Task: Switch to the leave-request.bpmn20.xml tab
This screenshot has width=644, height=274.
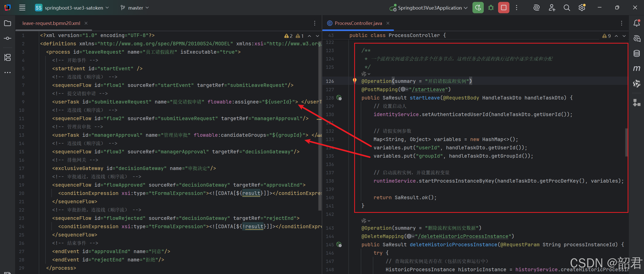Action: pyautogui.click(x=51, y=23)
